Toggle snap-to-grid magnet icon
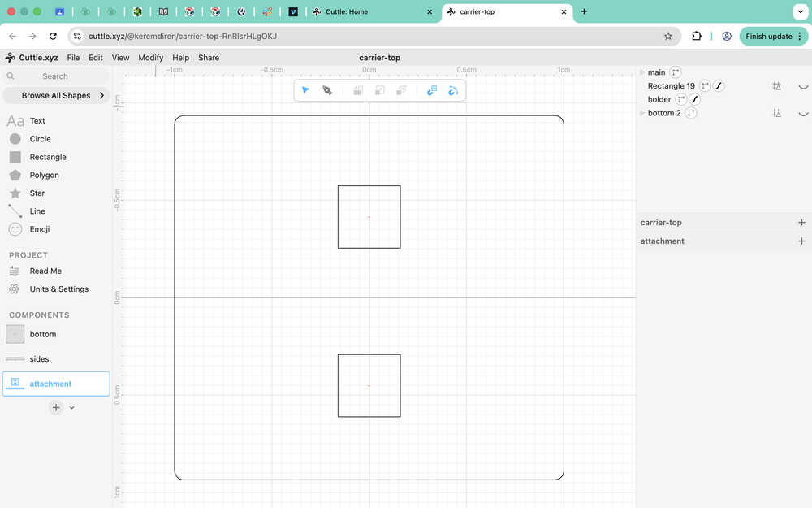 point(432,91)
